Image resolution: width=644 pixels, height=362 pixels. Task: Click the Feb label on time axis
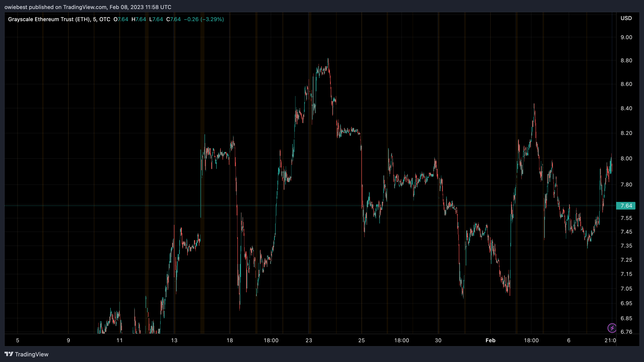click(491, 340)
